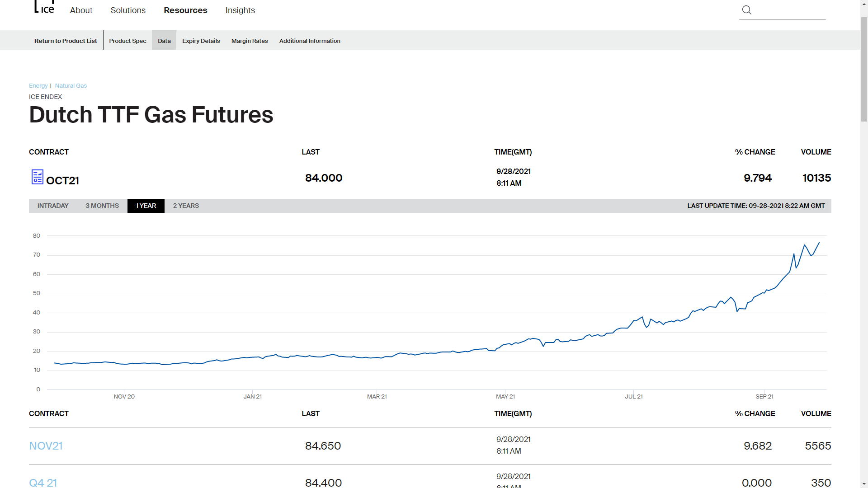Switch to Expiry Details tab
Viewport: 868px width, 488px height.
(201, 41)
